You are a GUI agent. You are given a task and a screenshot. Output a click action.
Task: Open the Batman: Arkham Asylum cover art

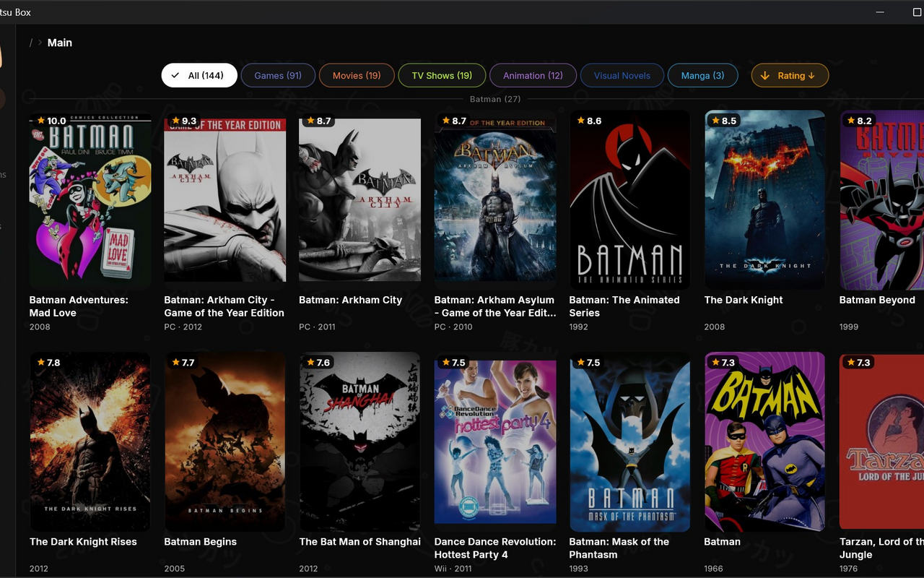(495, 200)
